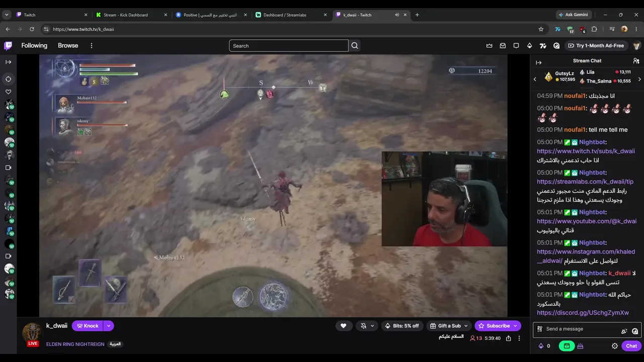
Task: Expand the Knock button dropdown arrow
Action: coord(108,326)
